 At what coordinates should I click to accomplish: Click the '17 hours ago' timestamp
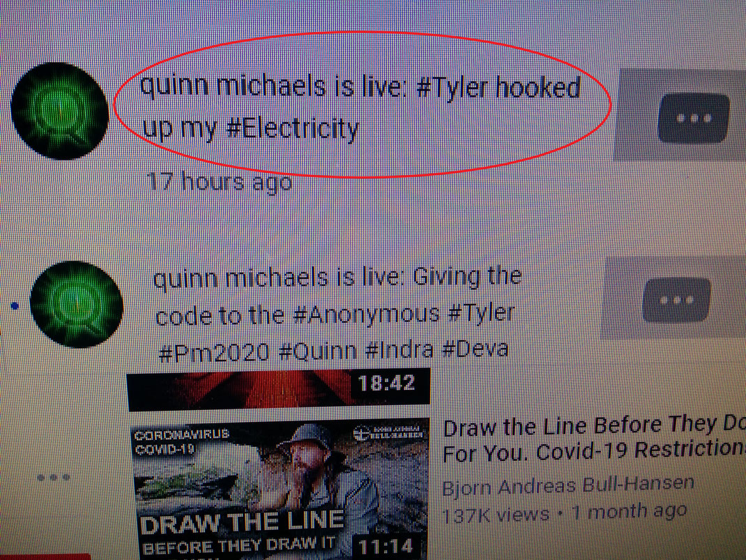pos(220,181)
